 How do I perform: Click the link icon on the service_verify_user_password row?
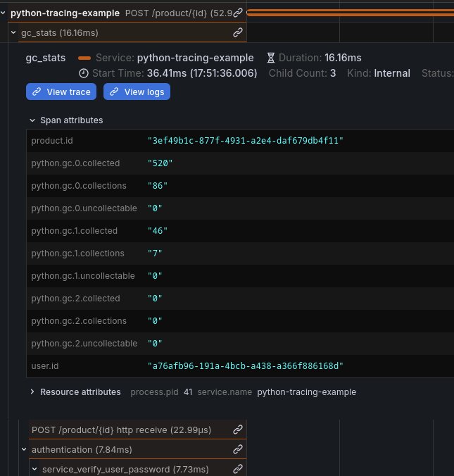click(239, 469)
